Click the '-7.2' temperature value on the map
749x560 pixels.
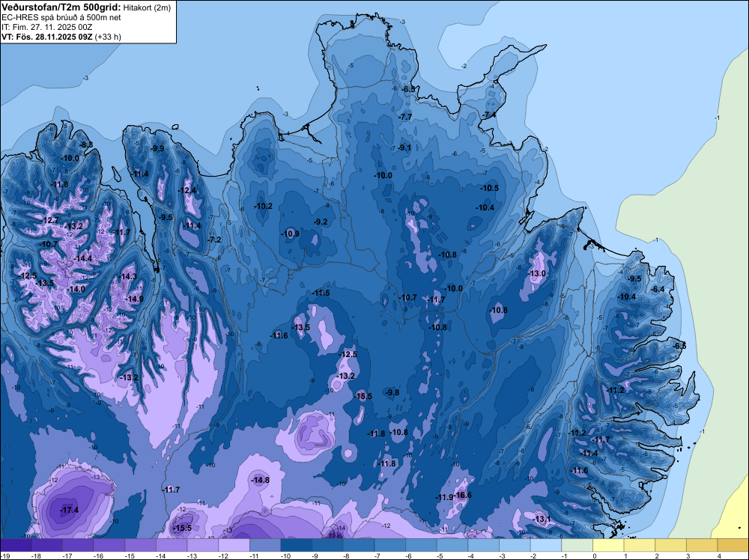coord(215,240)
